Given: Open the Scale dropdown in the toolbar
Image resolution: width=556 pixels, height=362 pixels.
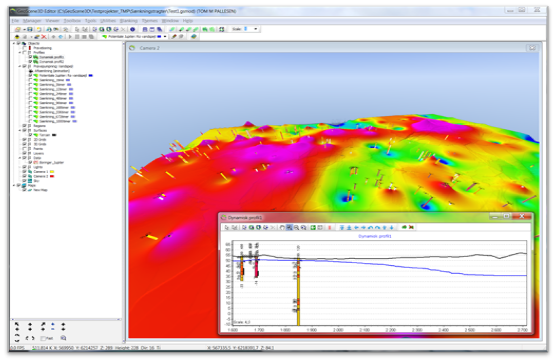Looking at the screenshot, I should (256, 29).
